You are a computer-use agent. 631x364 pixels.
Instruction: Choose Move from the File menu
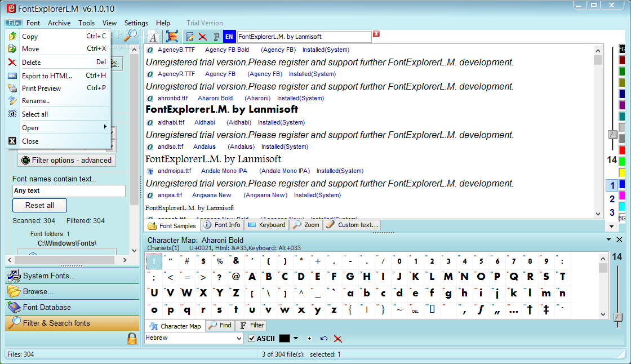(59, 48)
